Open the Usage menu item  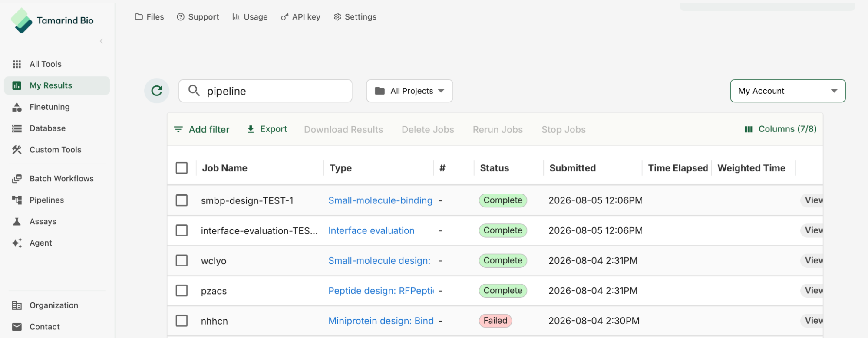pyautogui.click(x=250, y=17)
